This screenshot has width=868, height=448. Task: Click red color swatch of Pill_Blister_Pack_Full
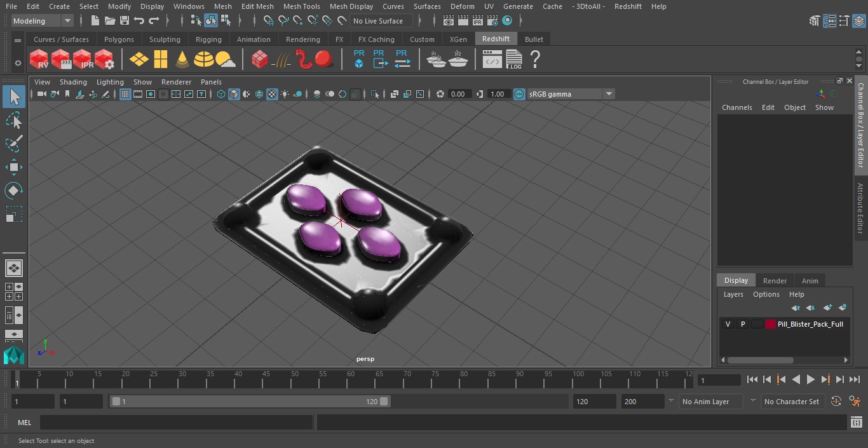(770, 324)
